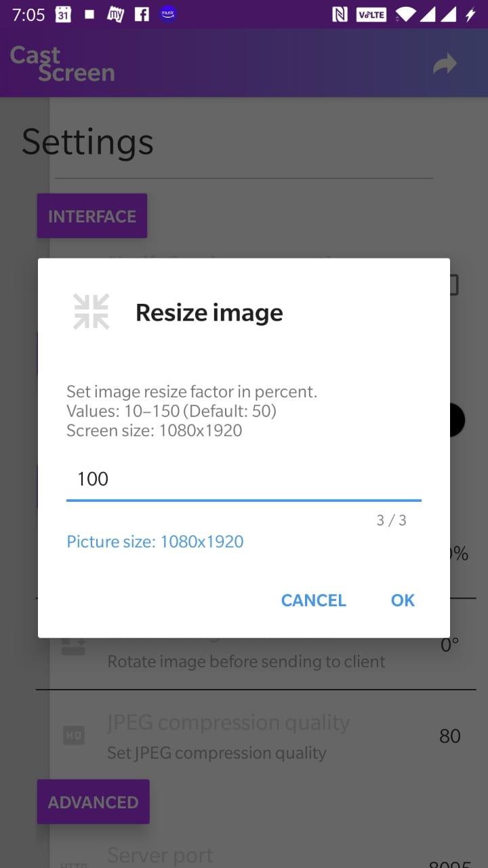Viewport: 488px width, 868px height.
Task: Tap the resize arrows icon in dialog
Action: click(x=91, y=312)
